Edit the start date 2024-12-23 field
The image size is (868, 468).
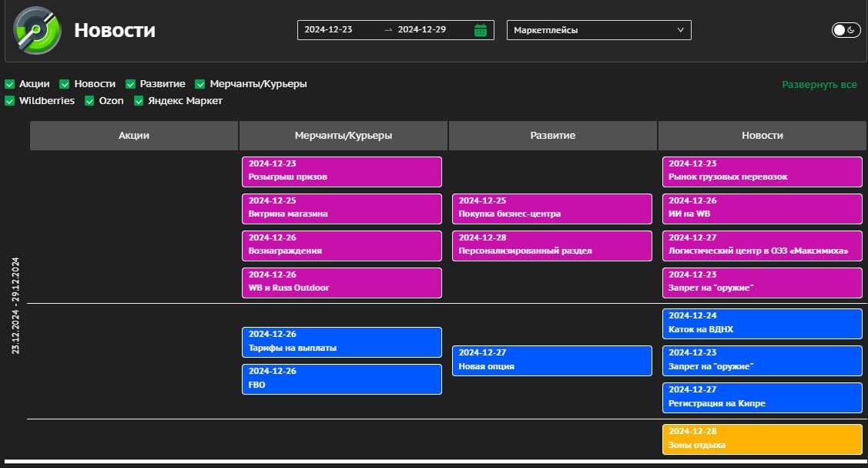pyautogui.click(x=329, y=30)
